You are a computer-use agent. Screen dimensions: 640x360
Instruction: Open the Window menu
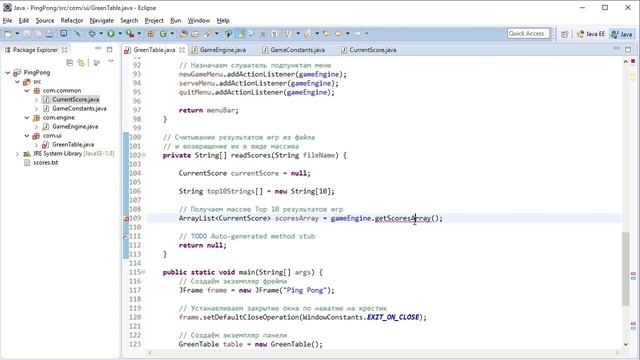(x=199, y=20)
